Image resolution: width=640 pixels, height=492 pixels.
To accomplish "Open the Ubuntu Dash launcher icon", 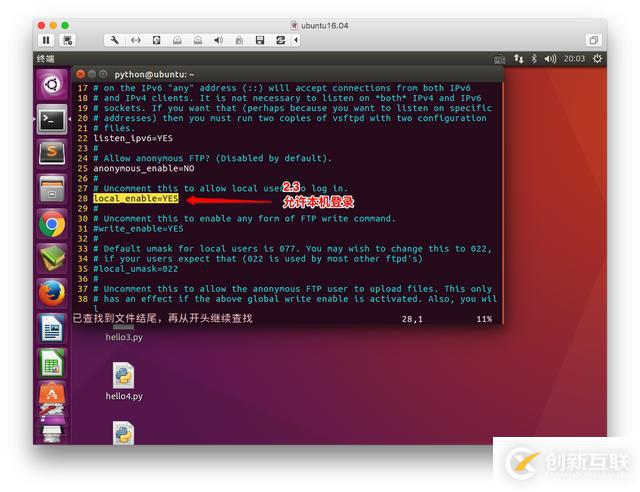I will click(52, 85).
